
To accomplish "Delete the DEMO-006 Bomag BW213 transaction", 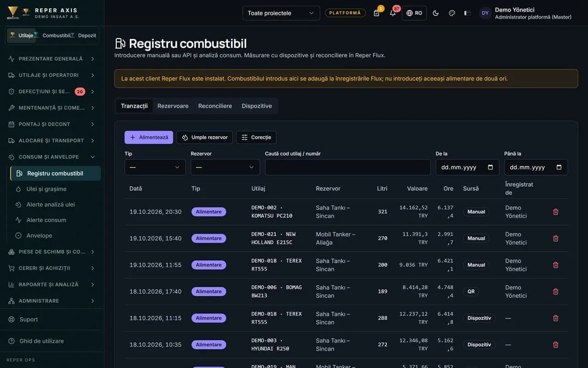I will (555, 292).
